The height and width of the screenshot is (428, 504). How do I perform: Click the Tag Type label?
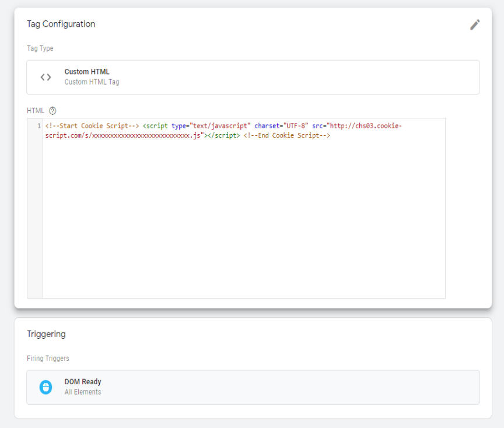pos(40,48)
